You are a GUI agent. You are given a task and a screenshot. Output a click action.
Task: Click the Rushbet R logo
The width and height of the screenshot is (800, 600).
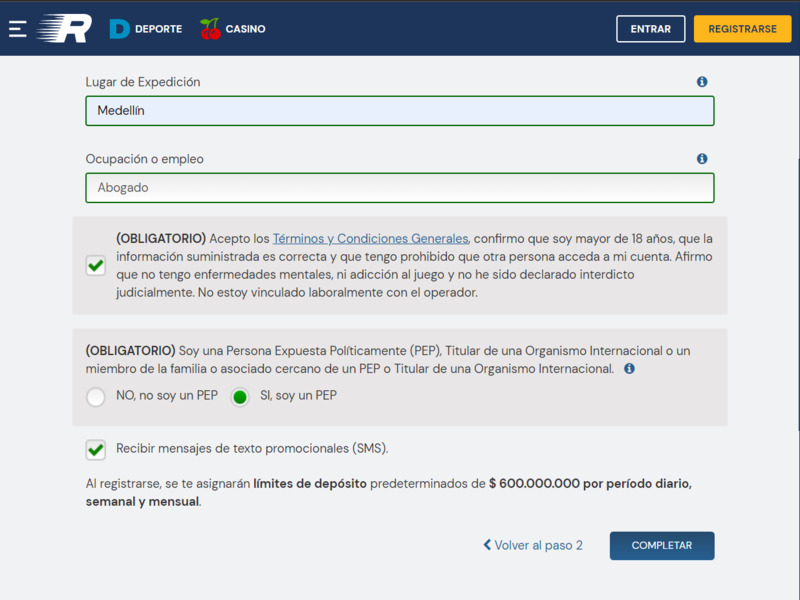(x=64, y=29)
